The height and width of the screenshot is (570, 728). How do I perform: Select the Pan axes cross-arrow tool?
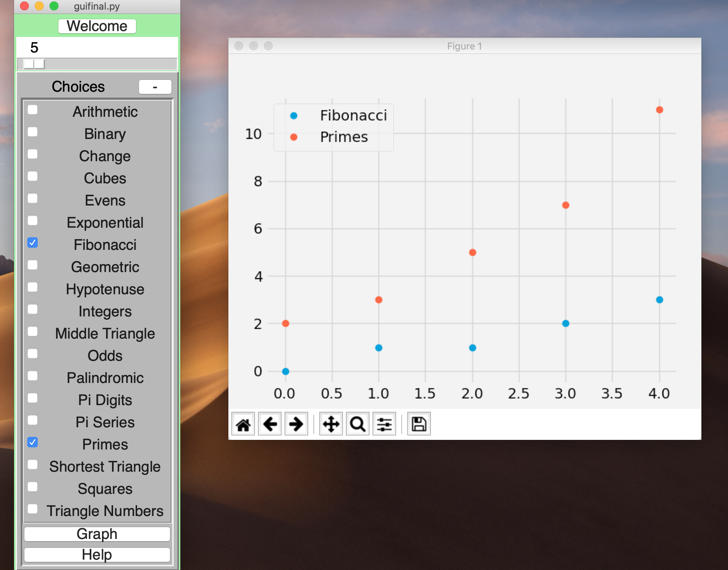[331, 424]
